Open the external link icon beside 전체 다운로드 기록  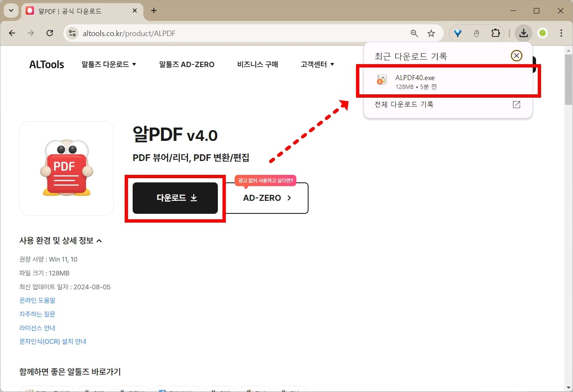tap(516, 104)
